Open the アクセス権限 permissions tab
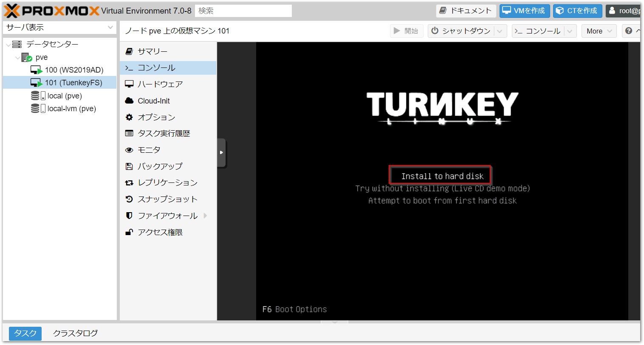Screen dimensions: 644x345 (x=168, y=232)
